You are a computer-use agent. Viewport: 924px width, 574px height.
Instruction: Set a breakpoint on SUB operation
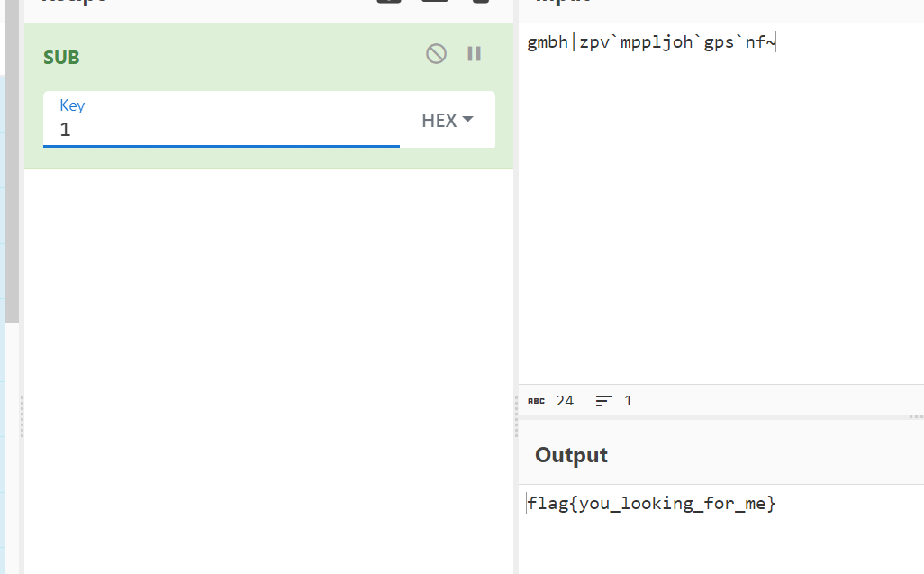474,54
